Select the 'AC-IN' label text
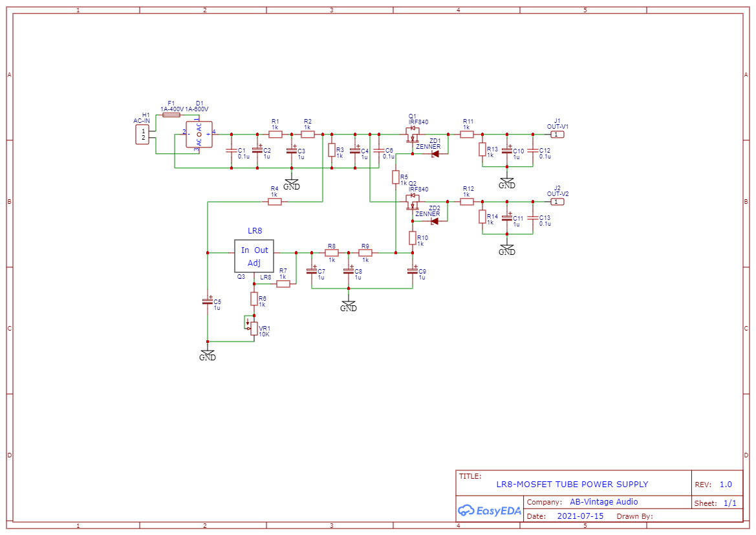This screenshot has width=756, height=535. coord(142,120)
